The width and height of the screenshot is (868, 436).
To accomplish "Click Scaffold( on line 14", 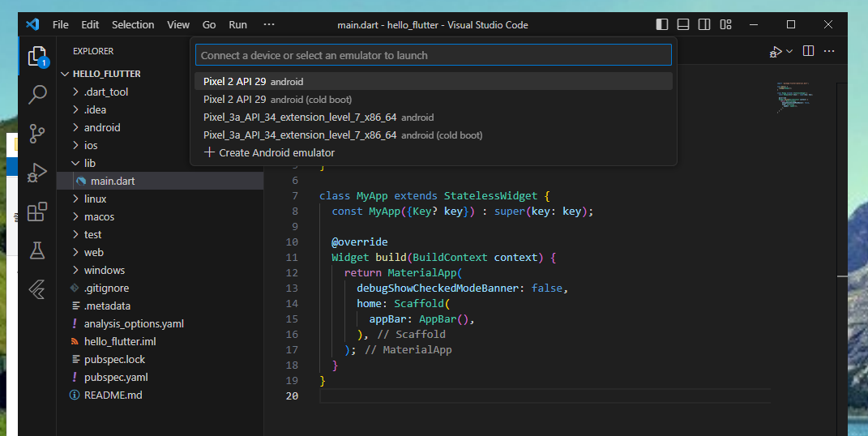I will [x=421, y=303].
